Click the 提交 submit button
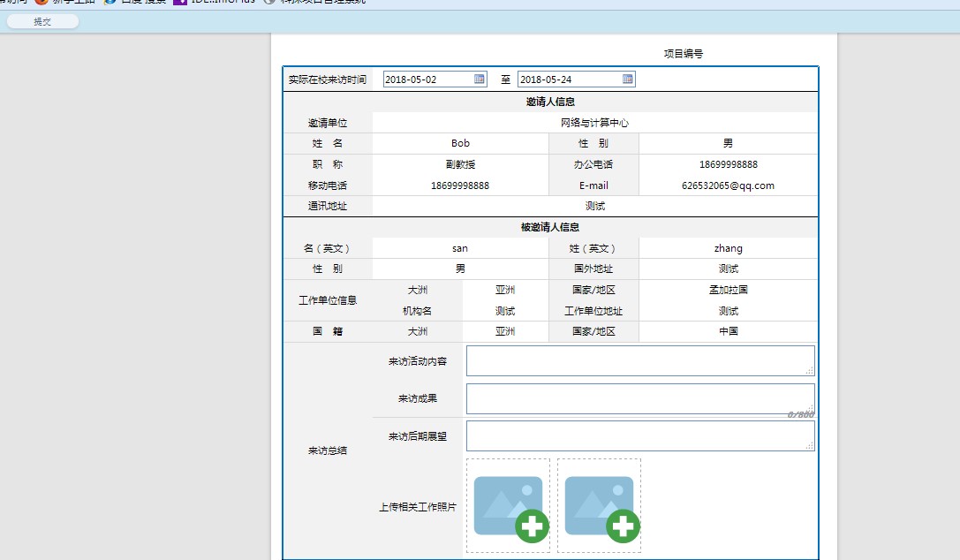The height and width of the screenshot is (560, 960). coord(42,22)
